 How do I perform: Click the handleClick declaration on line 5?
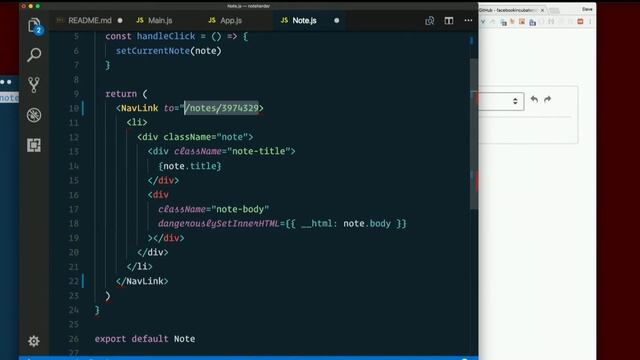(166, 36)
